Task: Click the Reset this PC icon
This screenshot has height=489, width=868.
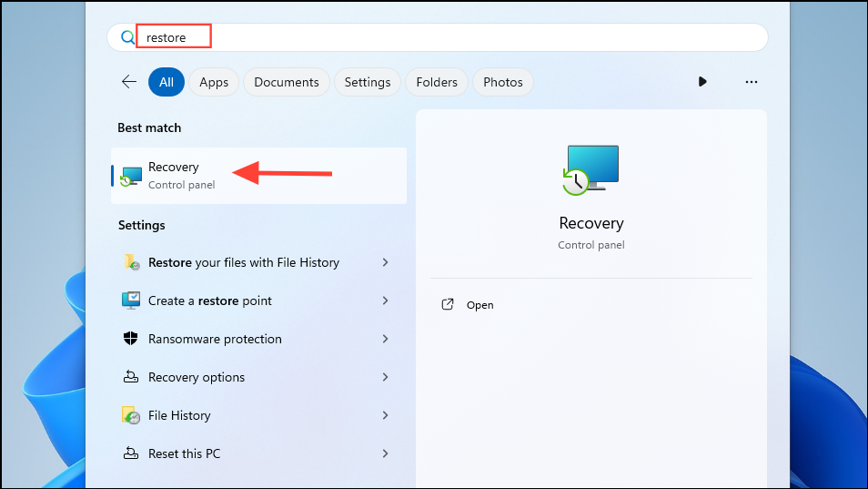Action: (131, 453)
